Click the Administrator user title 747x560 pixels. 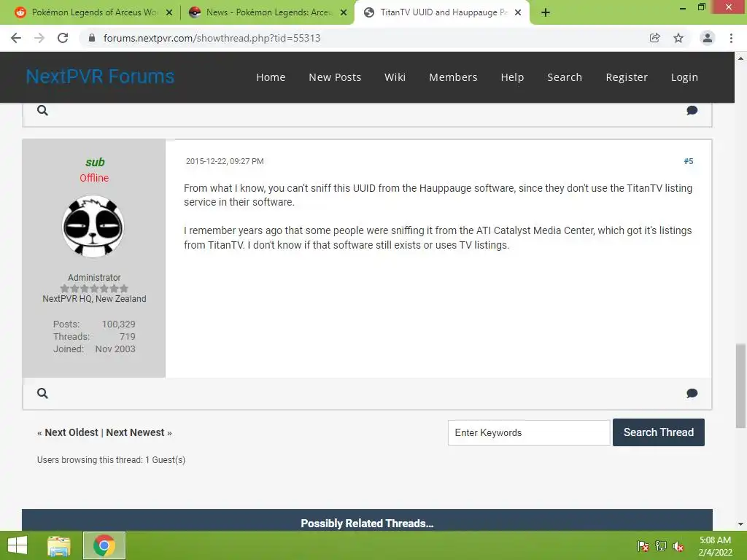[94, 278]
